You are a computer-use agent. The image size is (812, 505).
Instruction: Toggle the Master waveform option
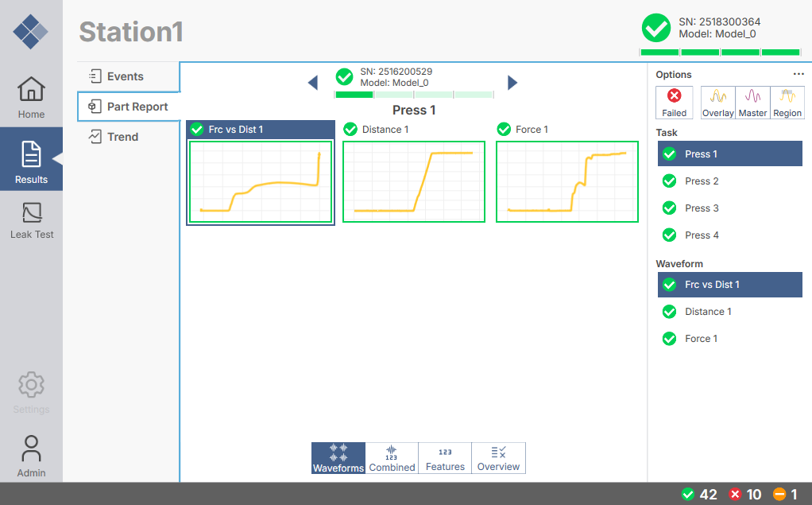[x=752, y=103]
